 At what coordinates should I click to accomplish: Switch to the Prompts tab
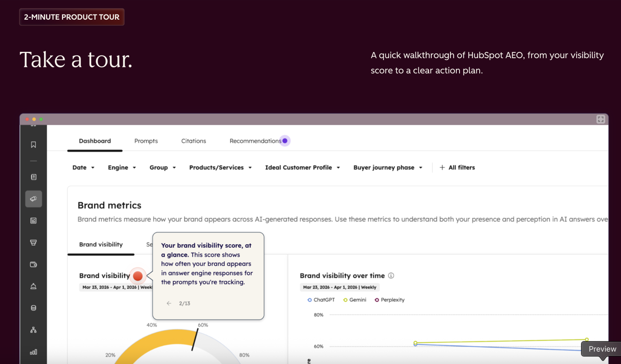(146, 141)
